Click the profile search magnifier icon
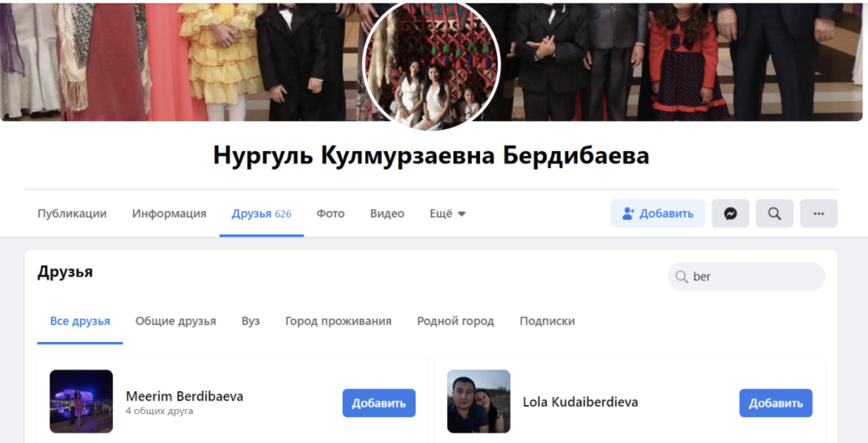Screen dimensions: 868x443 point(774,213)
